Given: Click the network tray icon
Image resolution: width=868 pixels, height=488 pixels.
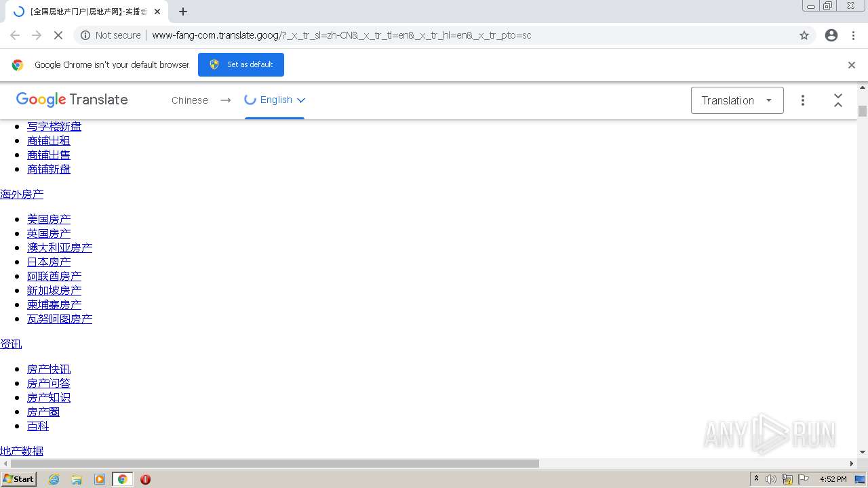Looking at the screenshot, I should pos(787,479).
